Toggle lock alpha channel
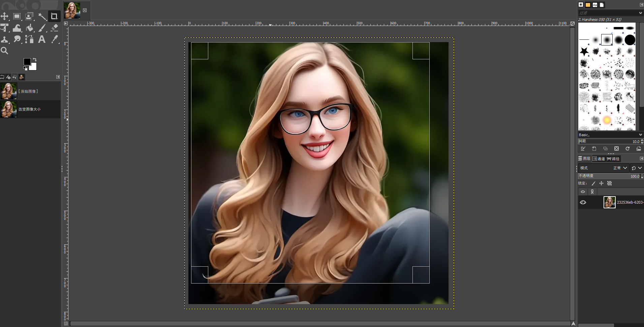The height and width of the screenshot is (327, 644). (610, 183)
